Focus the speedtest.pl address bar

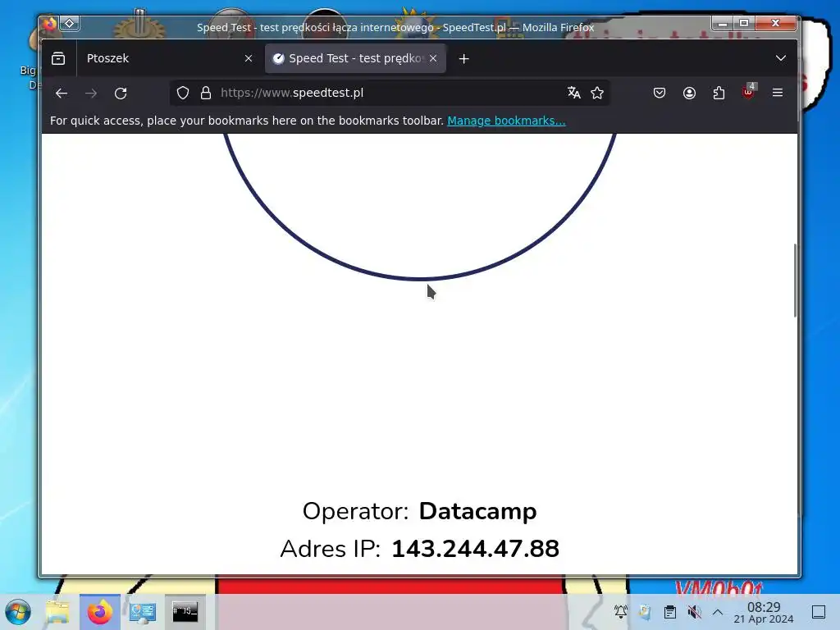coord(388,94)
